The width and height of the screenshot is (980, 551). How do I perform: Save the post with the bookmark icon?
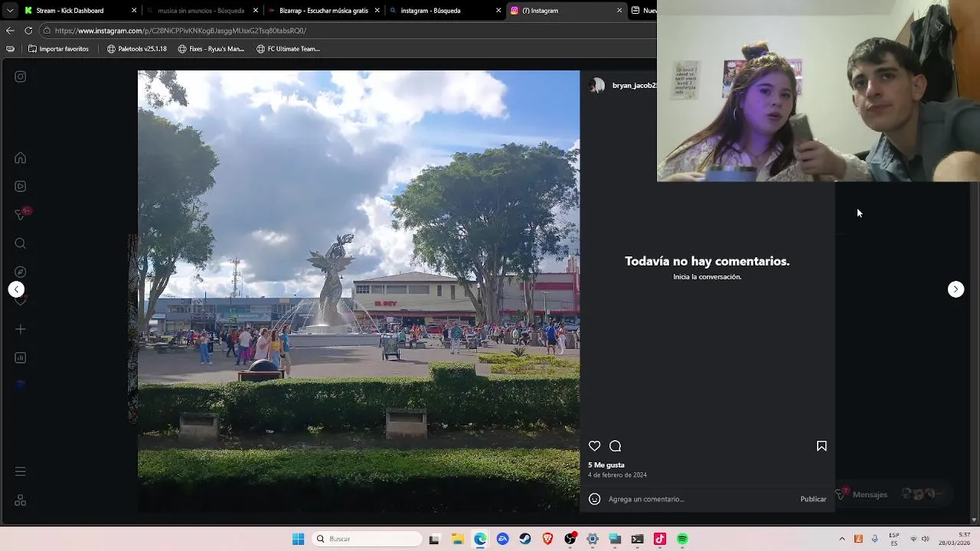[822, 446]
